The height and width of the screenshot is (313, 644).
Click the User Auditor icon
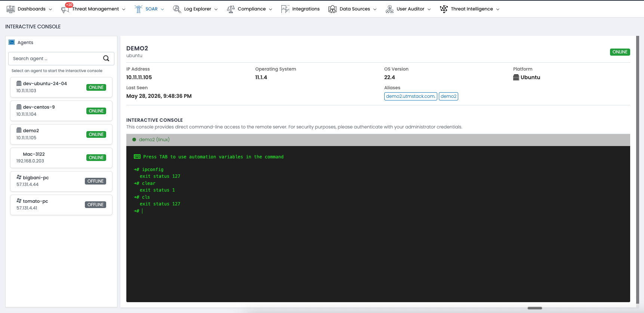[389, 9]
